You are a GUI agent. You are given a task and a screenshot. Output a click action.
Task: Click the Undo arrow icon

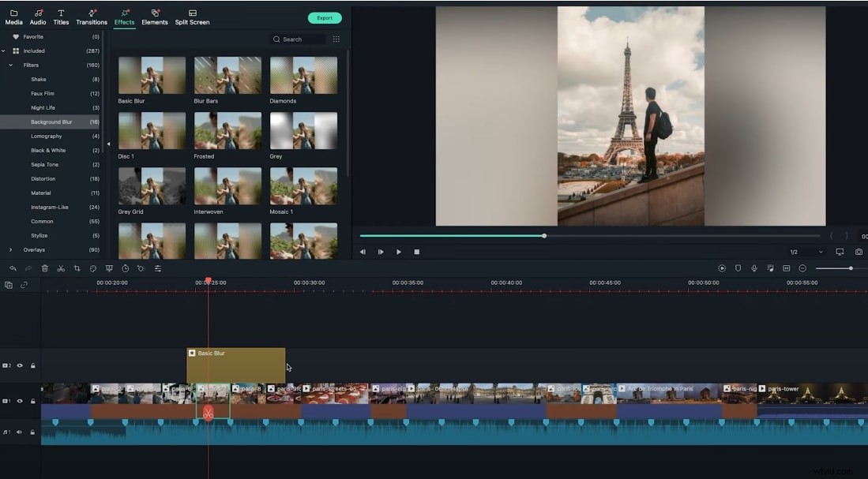pyautogui.click(x=13, y=268)
